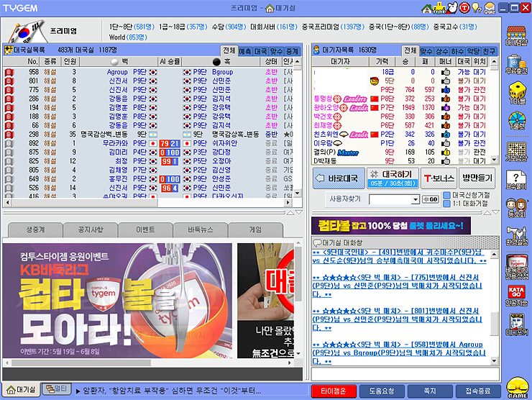Open the rank podium icon
The image size is (532, 400).
(439, 8)
